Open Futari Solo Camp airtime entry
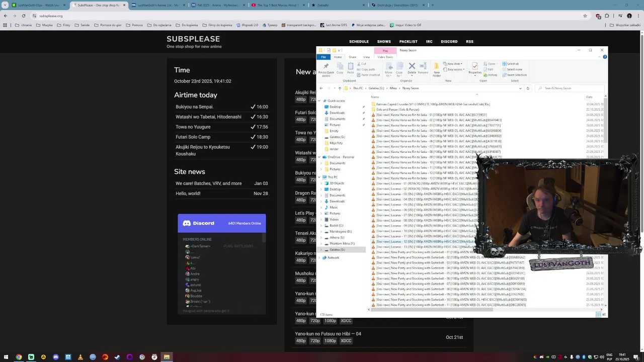Viewport: 644px width, 362px height. [193, 137]
